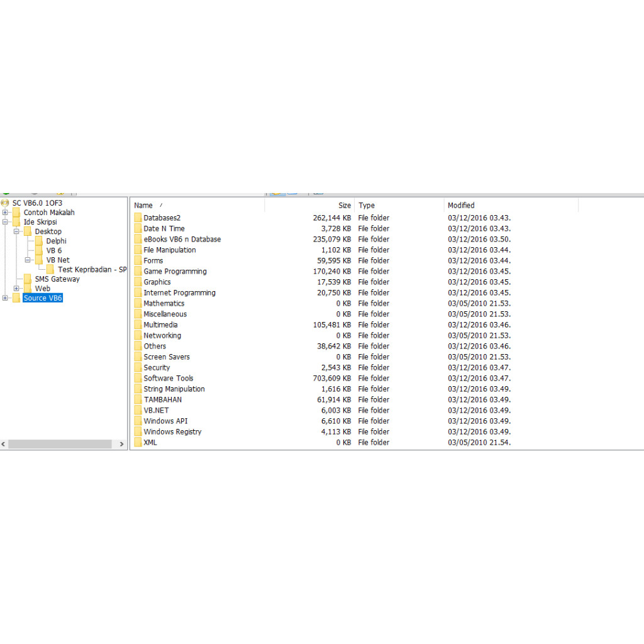Click the 703,609 KB size value

[332, 378]
